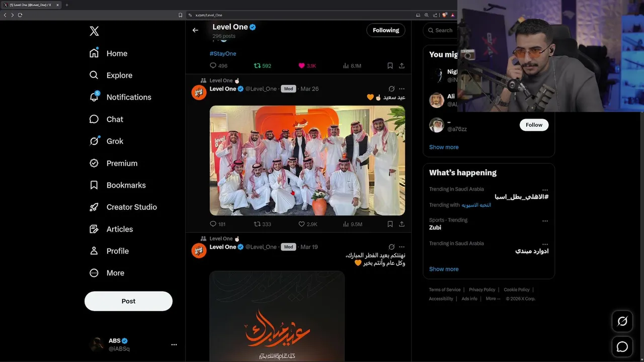Go back with the browser back arrow
This screenshot has height=362, width=644.
(5, 15)
